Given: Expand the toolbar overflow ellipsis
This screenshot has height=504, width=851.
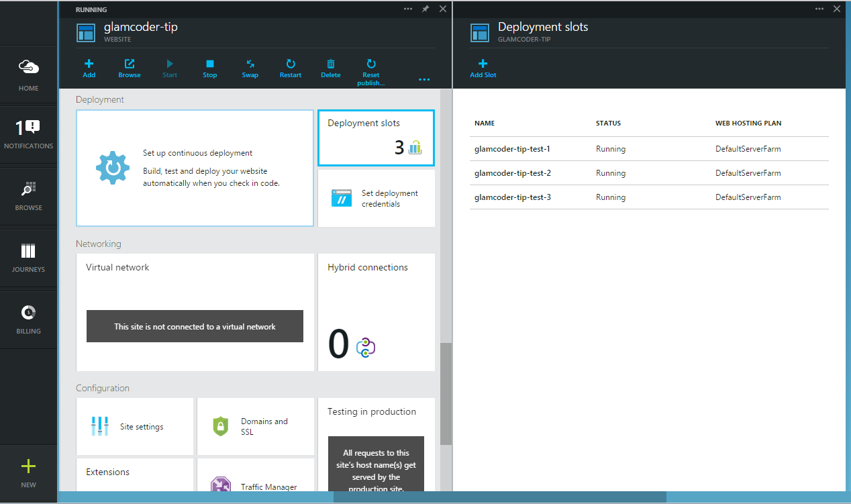Looking at the screenshot, I should pyautogui.click(x=424, y=79).
